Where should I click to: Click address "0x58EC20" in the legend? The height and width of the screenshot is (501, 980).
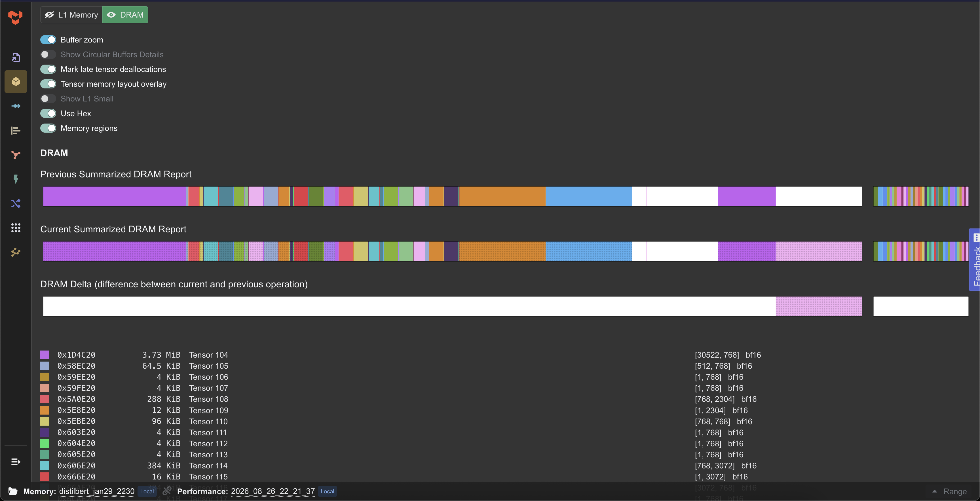(x=77, y=366)
